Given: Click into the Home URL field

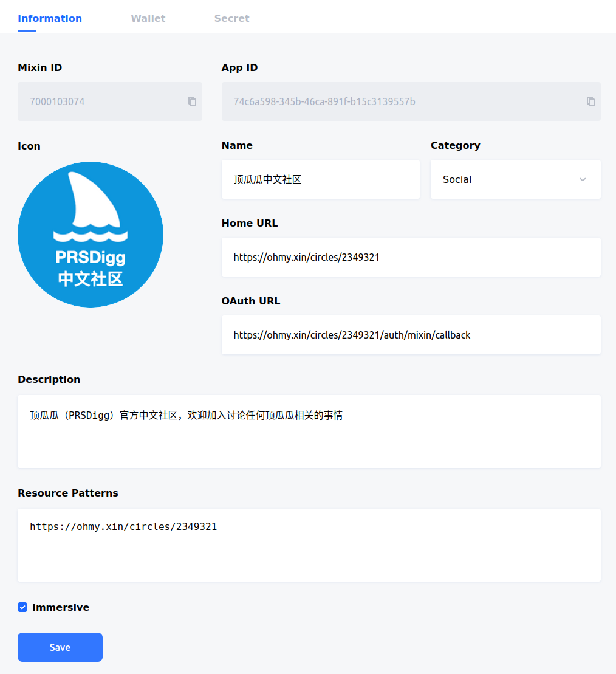Looking at the screenshot, I should point(411,257).
